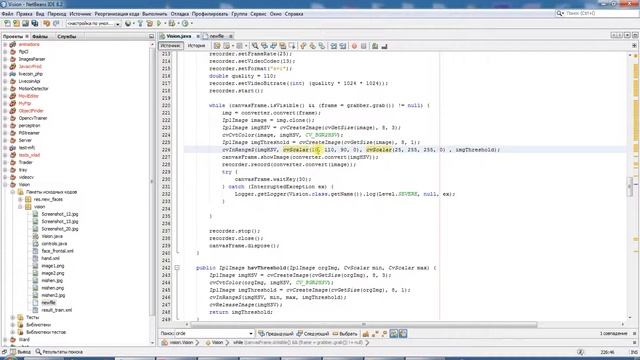Open the search history dropdown arrow
The height and width of the screenshot is (360, 640).
[251, 334]
